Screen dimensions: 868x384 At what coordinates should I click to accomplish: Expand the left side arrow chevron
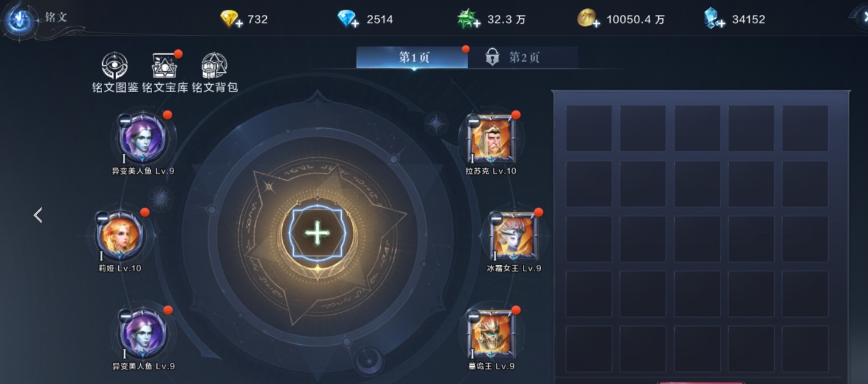[38, 215]
